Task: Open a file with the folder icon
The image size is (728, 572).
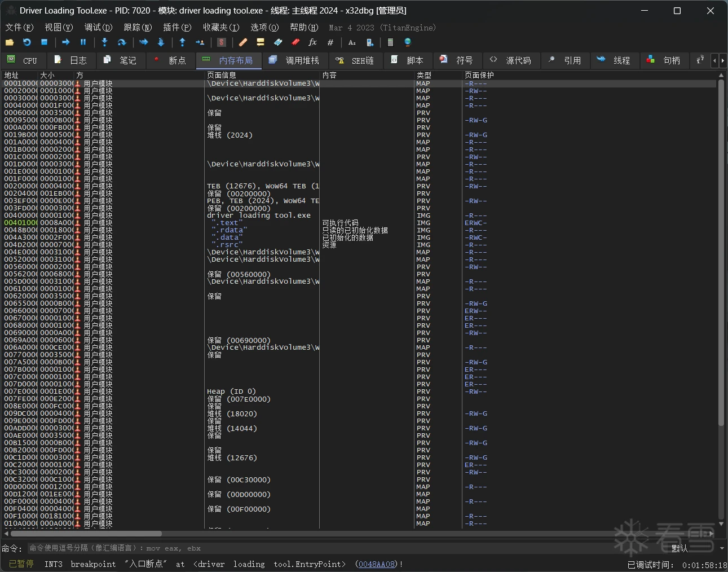Action: coord(10,42)
